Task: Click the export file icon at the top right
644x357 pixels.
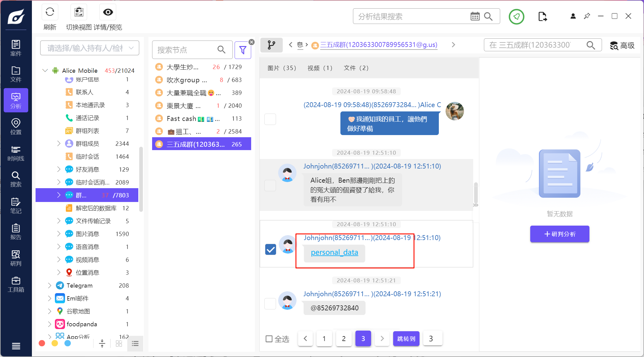Action: [542, 17]
